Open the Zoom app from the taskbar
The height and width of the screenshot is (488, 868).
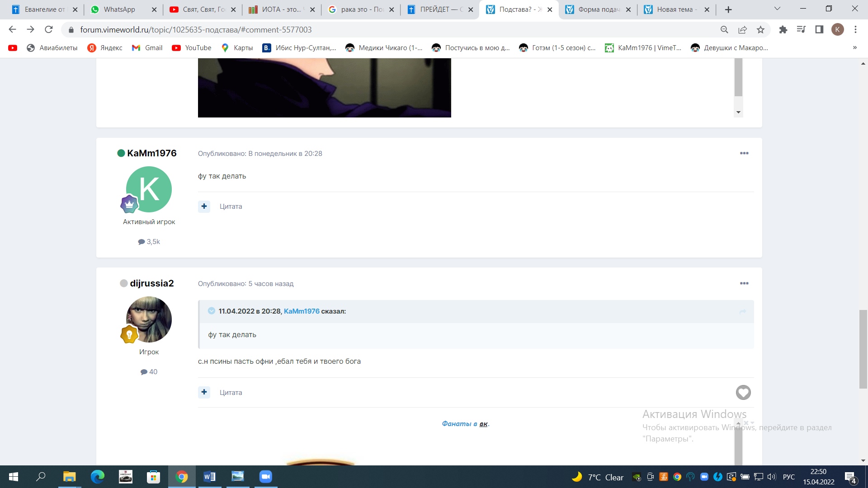point(265,477)
